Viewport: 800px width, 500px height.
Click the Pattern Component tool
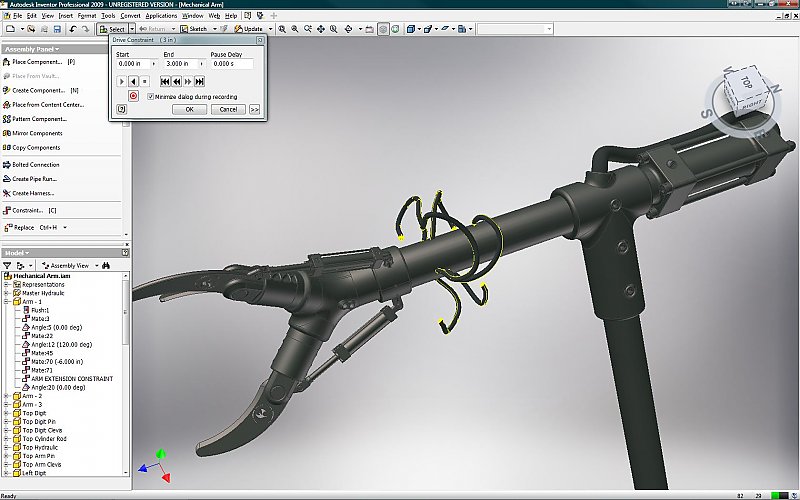(35, 119)
